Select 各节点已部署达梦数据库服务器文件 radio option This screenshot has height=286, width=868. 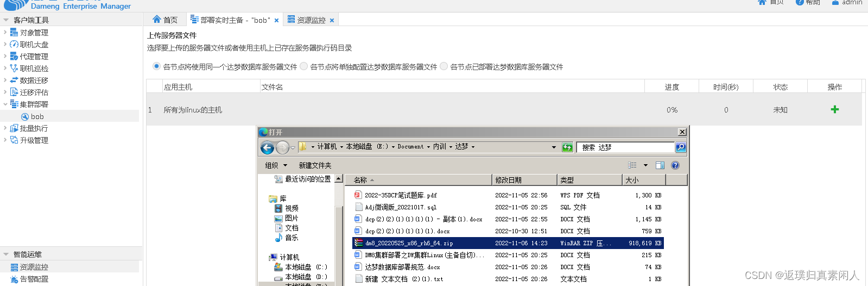coord(444,66)
